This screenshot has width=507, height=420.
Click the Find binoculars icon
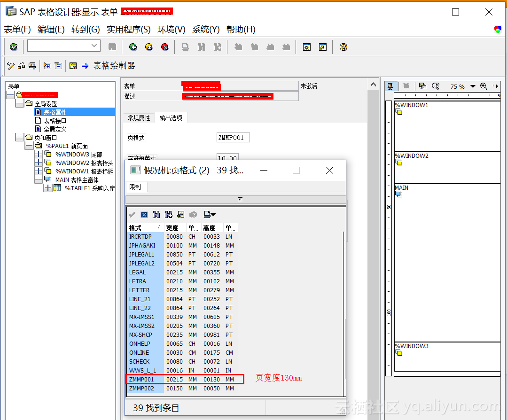(202, 47)
